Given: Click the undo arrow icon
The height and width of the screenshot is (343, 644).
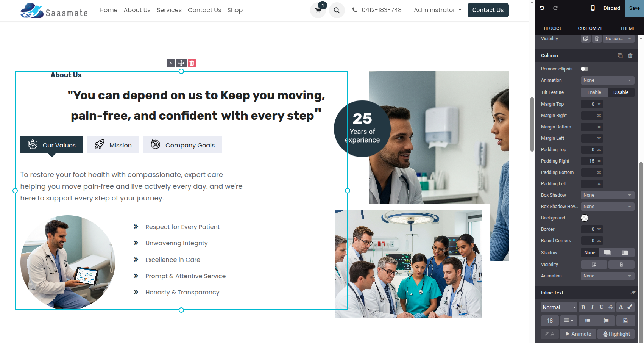Looking at the screenshot, I should 542,8.
